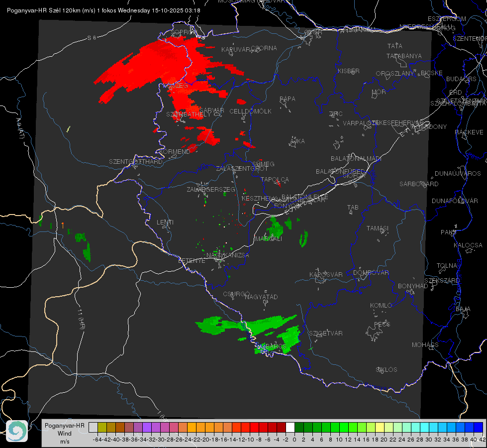Click the LETENYE city label
Viewport: 487px width, 448px height.
click(x=192, y=261)
